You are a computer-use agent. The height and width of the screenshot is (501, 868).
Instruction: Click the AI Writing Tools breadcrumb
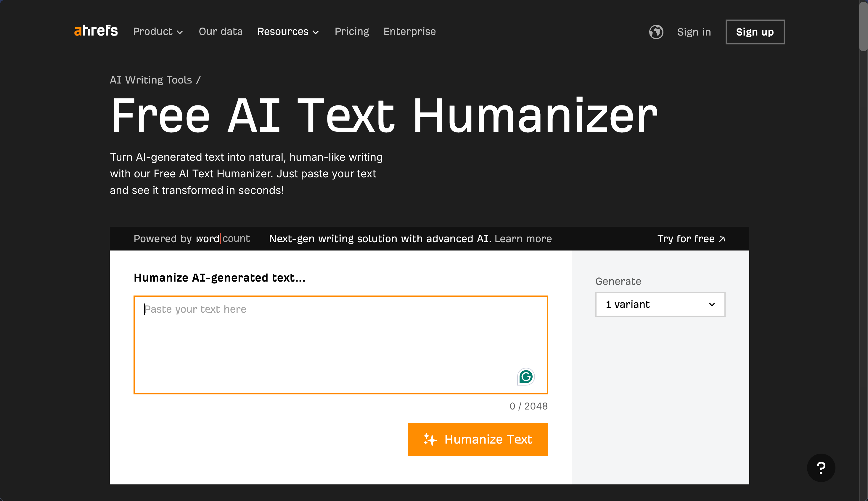pyautogui.click(x=151, y=80)
